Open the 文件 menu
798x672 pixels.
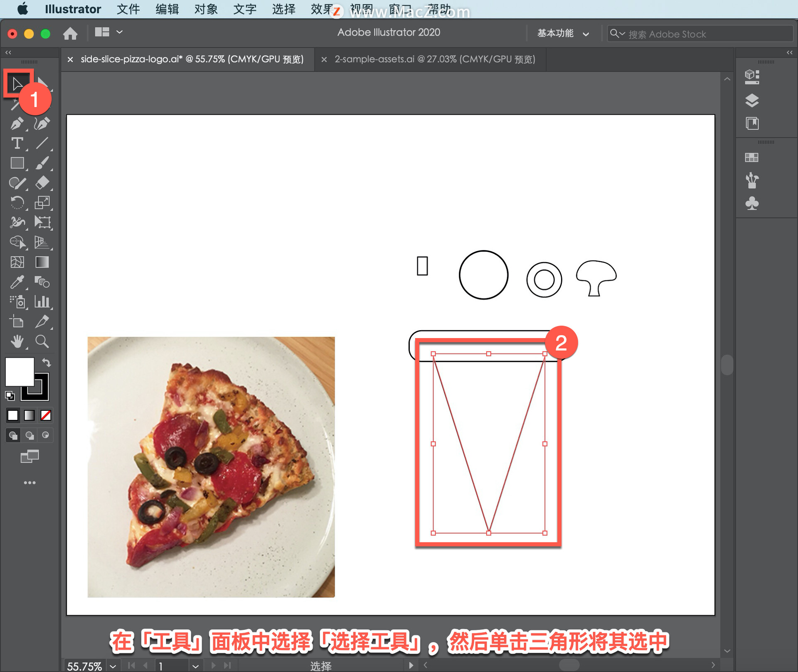(x=128, y=9)
